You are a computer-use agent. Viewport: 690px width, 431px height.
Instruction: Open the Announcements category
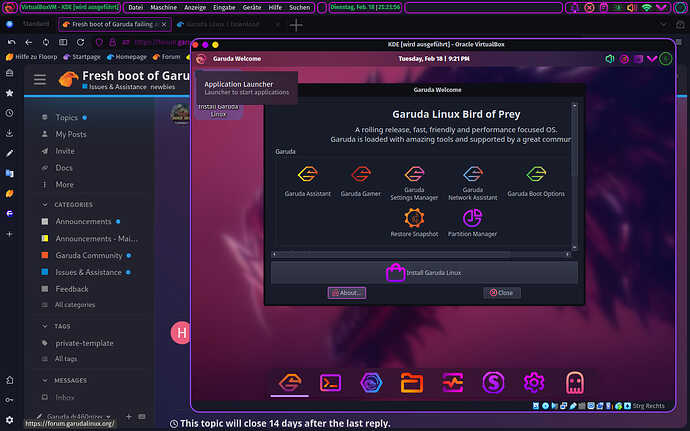tap(83, 221)
